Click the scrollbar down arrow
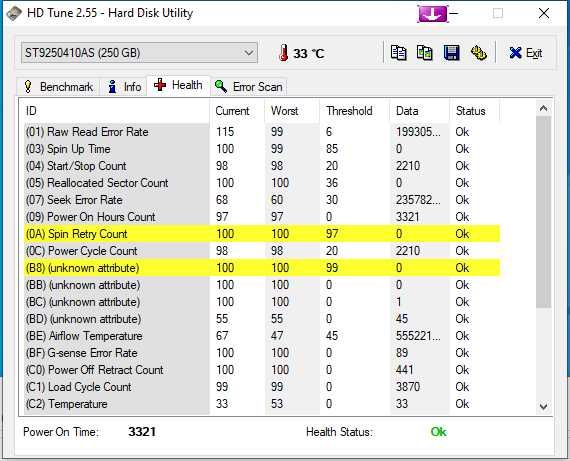570x461 pixels. click(x=543, y=406)
